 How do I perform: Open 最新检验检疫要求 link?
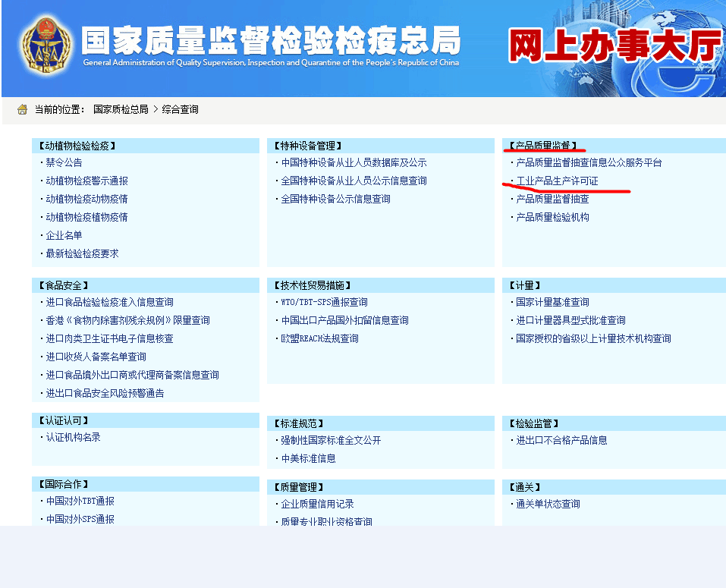coord(82,253)
